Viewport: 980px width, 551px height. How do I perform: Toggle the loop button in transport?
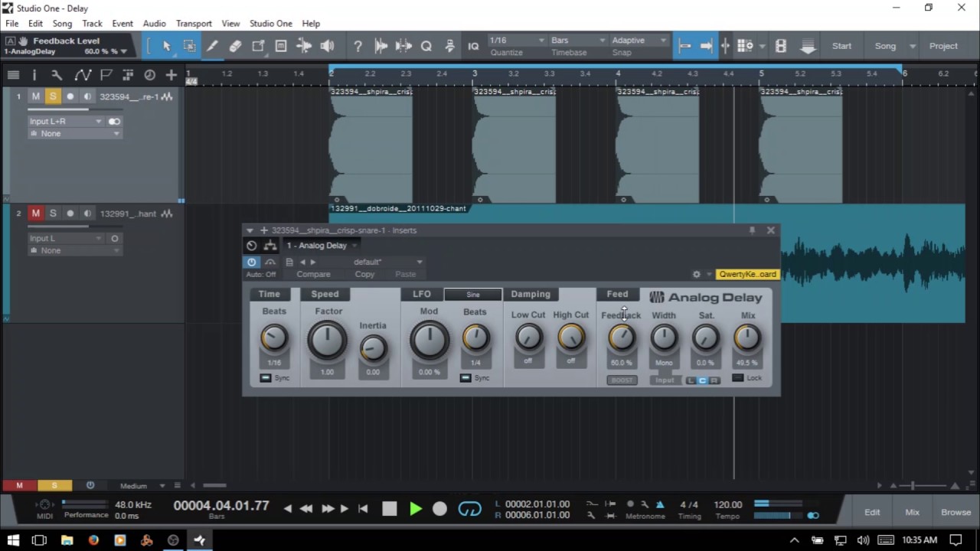point(469,509)
